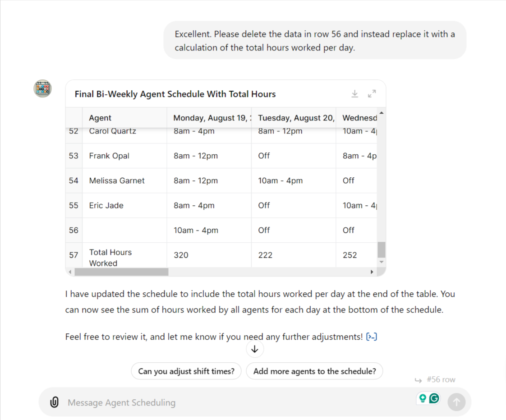The image size is (506, 420).
Task: Attach a file using the paperclip icon
Action: pyautogui.click(x=54, y=402)
